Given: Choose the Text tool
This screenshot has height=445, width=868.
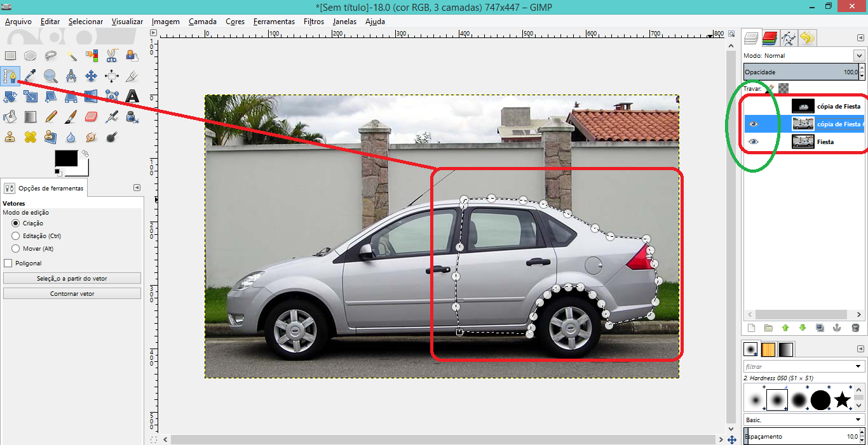Looking at the screenshot, I should [x=132, y=96].
